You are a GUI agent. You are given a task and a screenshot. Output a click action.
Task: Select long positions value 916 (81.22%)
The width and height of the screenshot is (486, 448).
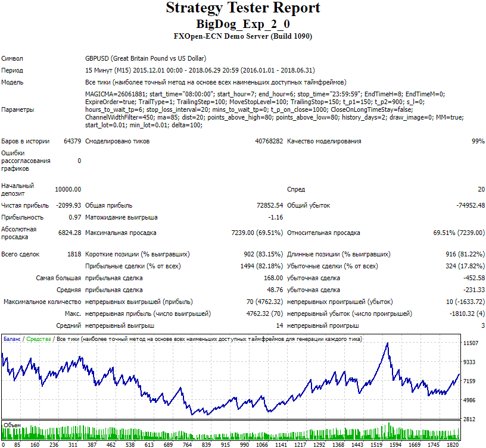(465, 254)
